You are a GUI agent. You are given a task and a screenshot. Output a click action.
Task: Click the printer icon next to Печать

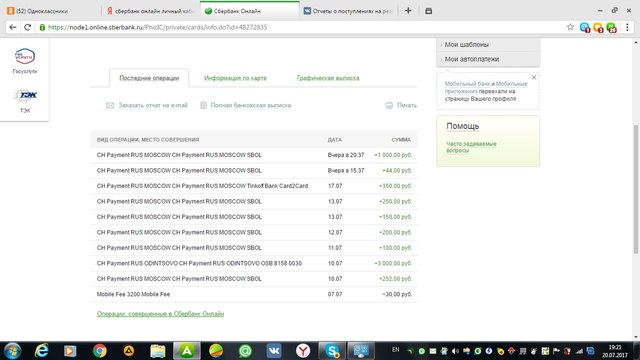pos(389,105)
